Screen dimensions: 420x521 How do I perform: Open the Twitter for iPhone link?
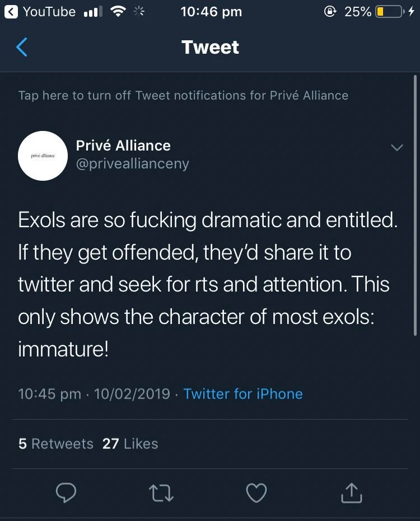click(243, 393)
